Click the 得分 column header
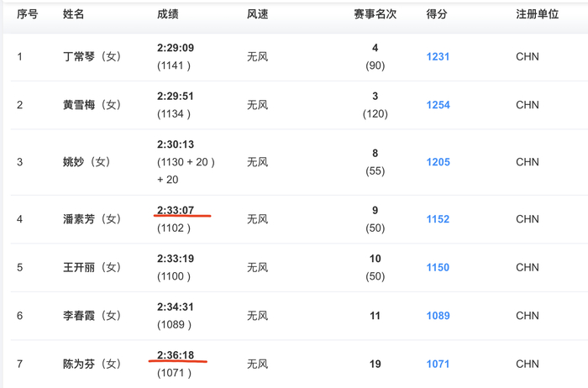This screenshot has width=588, height=388. (437, 14)
